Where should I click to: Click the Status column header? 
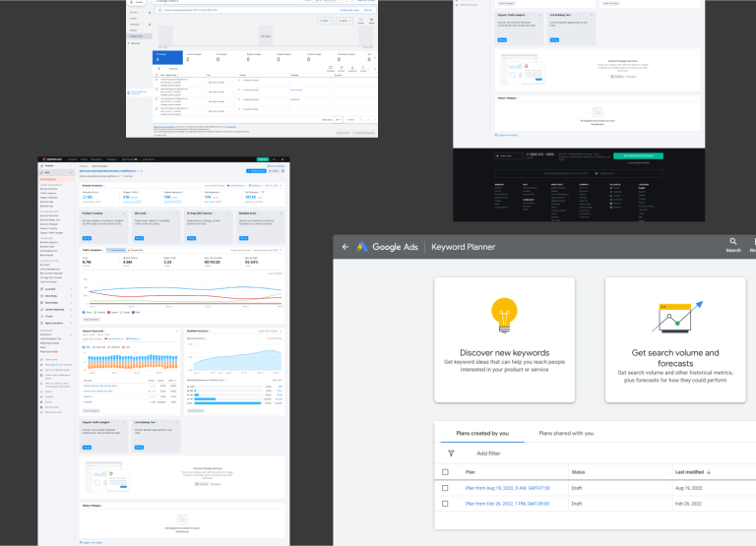578,472
